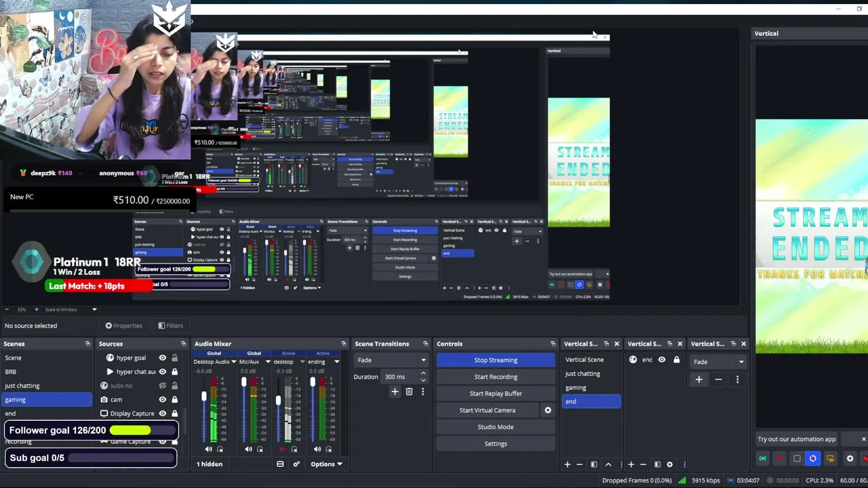The height and width of the screenshot is (488, 868).
Task: Select the cam source camera icon
Action: coord(104,399)
